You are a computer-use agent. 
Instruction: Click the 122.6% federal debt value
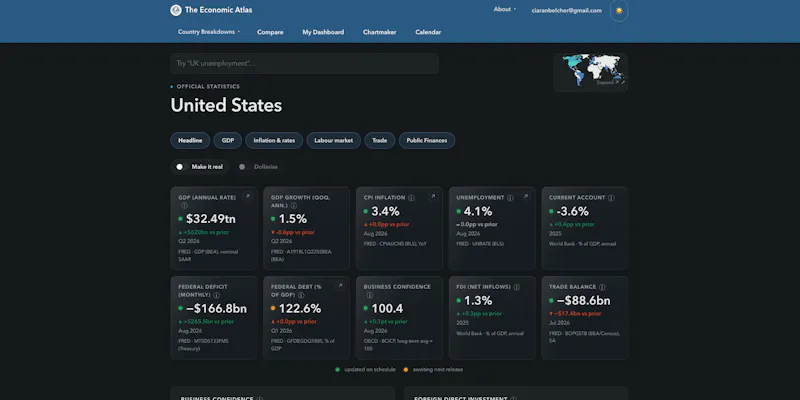pyautogui.click(x=300, y=309)
